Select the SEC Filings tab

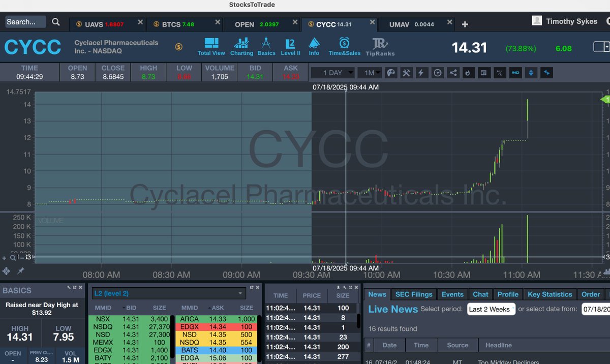click(414, 294)
